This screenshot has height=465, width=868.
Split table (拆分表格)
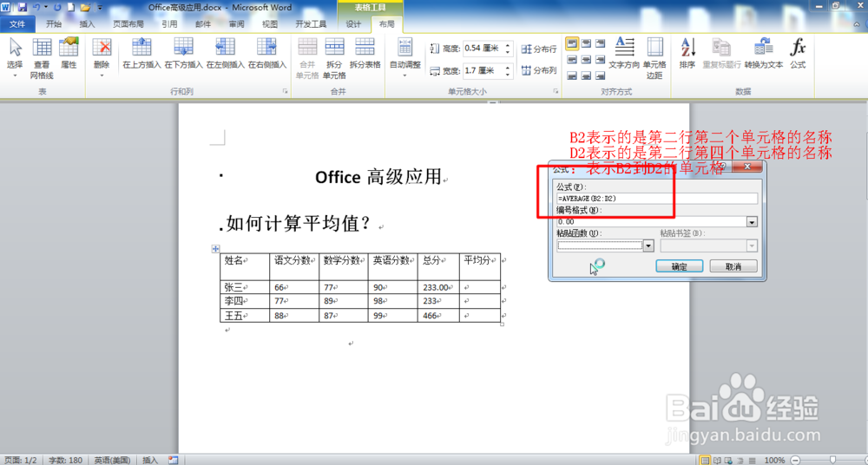tap(365, 53)
